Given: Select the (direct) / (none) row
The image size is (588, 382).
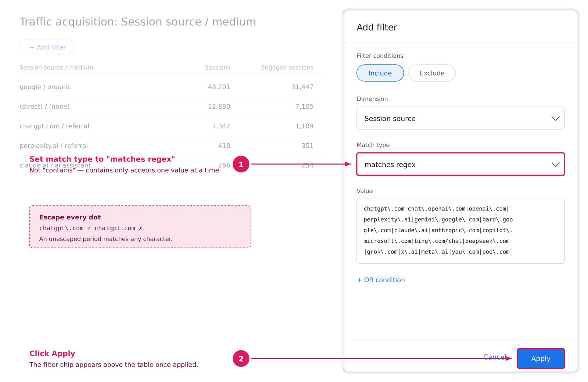Looking at the screenshot, I should click(171, 107).
